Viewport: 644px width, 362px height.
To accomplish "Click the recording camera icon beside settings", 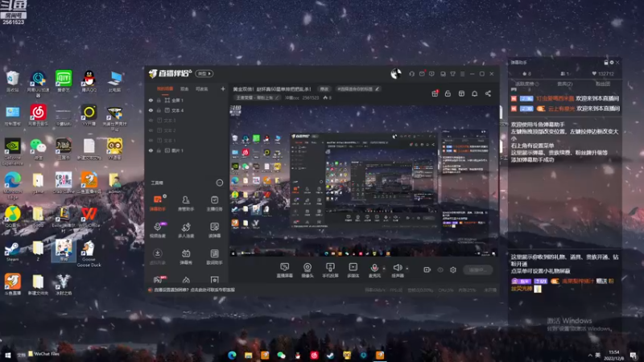I will point(427,269).
